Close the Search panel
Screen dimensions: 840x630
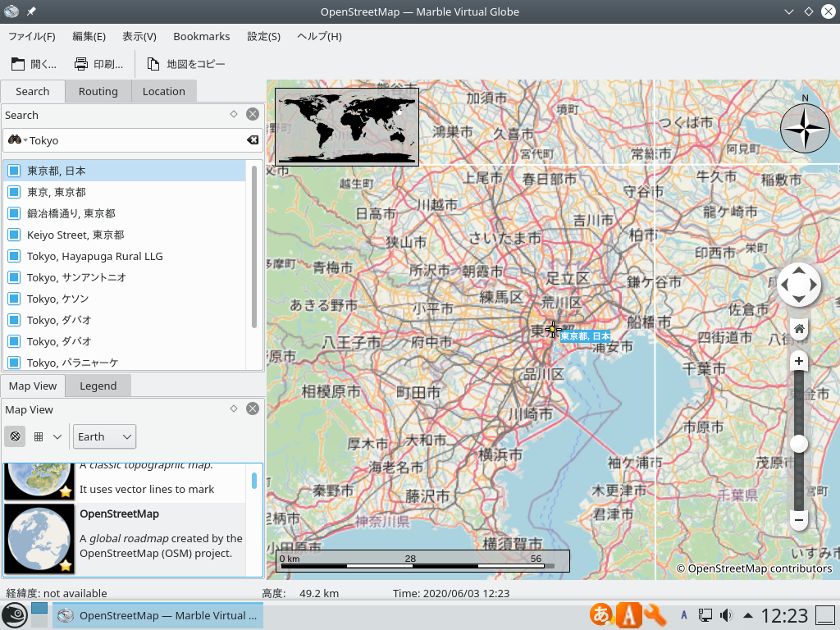click(253, 114)
